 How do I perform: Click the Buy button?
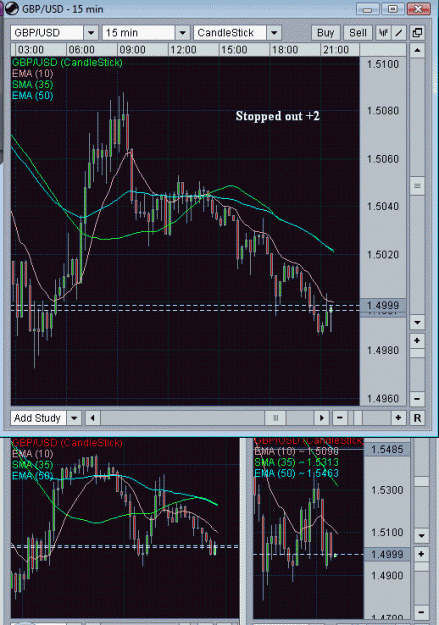(325, 33)
